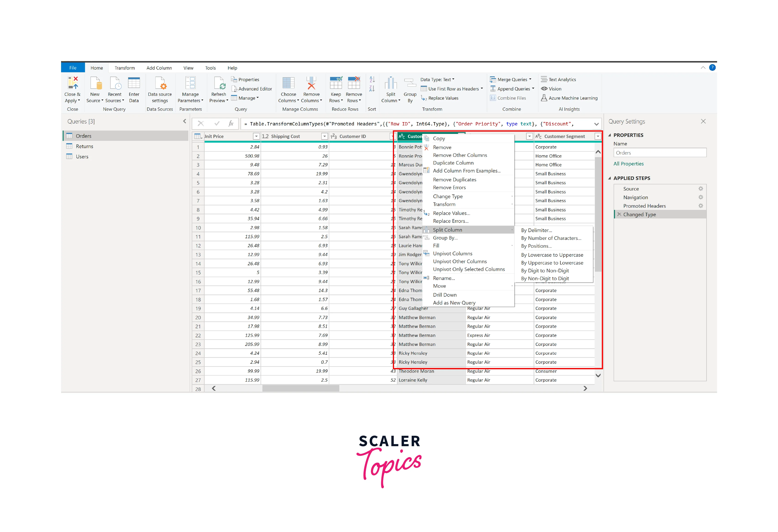778x532 pixels.
Task: Click the All Properties link
Action: coord(628,164)
